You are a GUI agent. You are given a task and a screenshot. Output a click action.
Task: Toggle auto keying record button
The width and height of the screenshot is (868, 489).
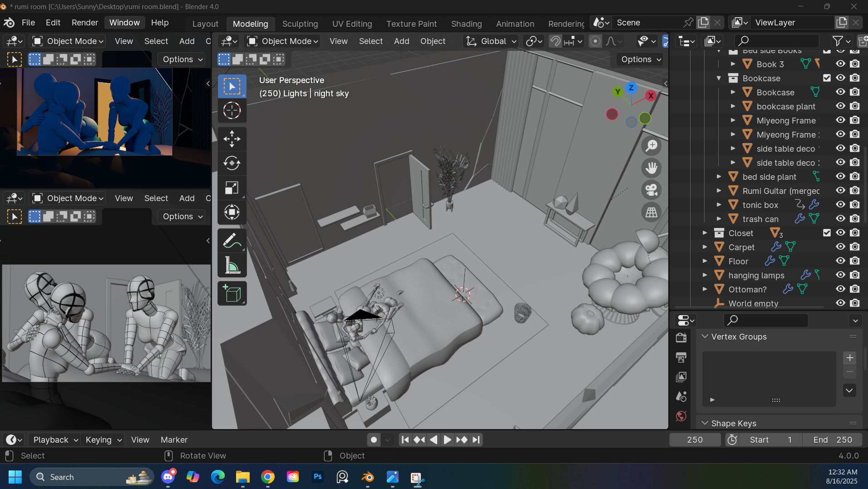[x=374, y=440]
